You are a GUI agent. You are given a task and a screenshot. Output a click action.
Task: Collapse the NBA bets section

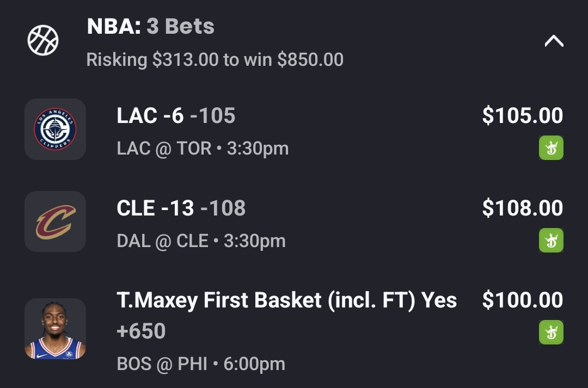click(554, 41)
